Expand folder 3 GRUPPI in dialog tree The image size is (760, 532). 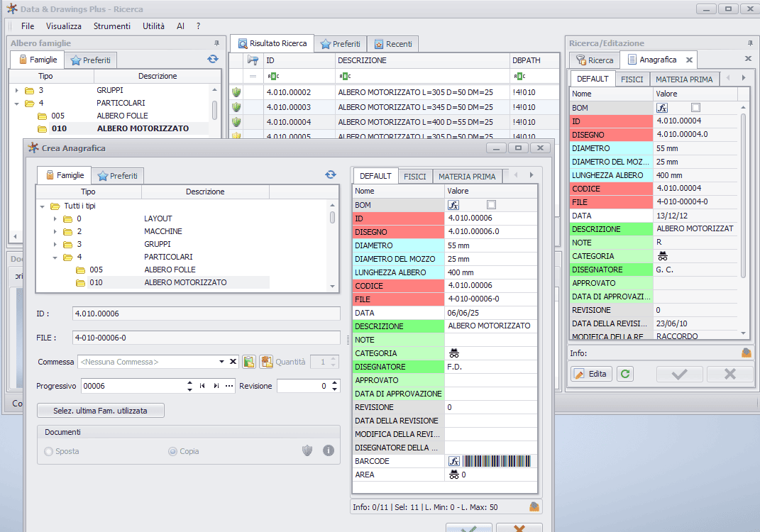[x=55, y=244]
